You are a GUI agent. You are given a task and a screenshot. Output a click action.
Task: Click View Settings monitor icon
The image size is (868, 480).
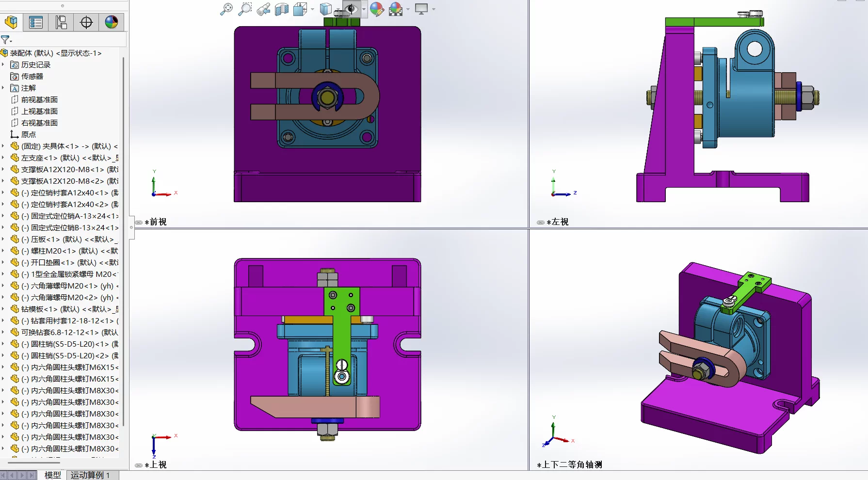pyautogui.click(x=421, y=9)
